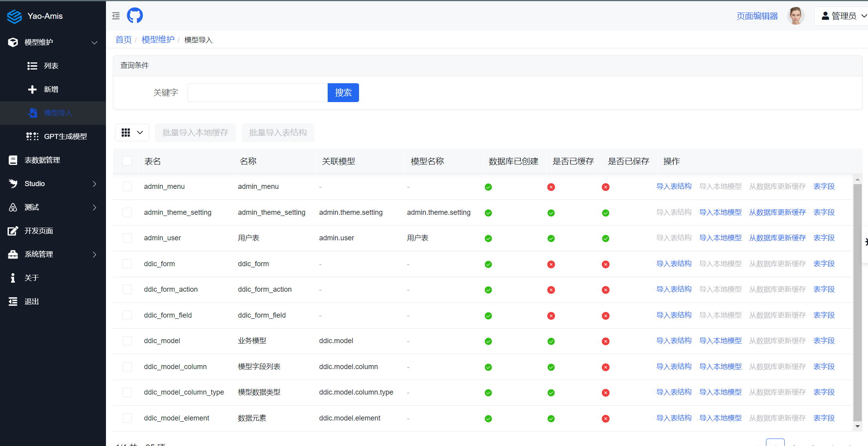Check the admin_menu row checkbox

tap(127, 186)
